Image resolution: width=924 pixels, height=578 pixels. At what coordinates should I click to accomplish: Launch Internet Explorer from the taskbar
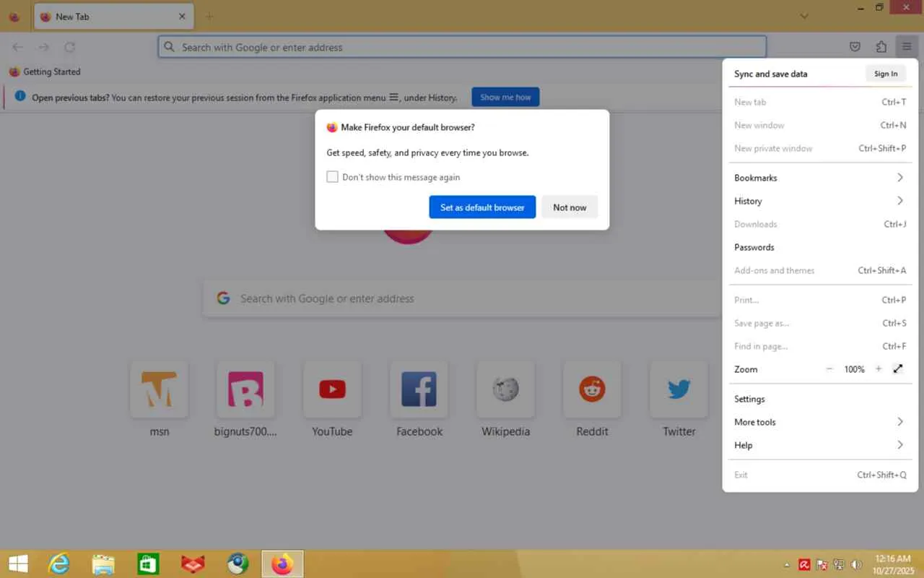click(x=58, y=564)
